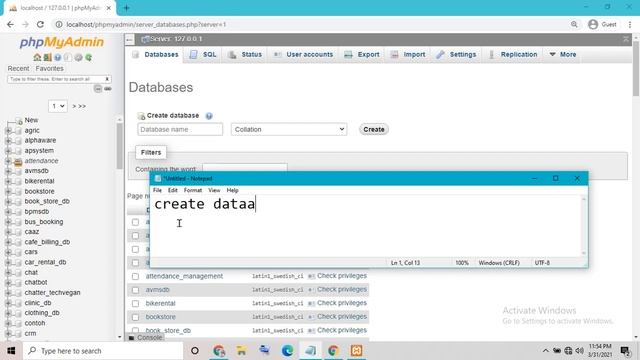Select cafe_billing_db in navigation tree
The height and width of the screenshot is (360, 640).
pyautogui.click(x=47, y=242)
